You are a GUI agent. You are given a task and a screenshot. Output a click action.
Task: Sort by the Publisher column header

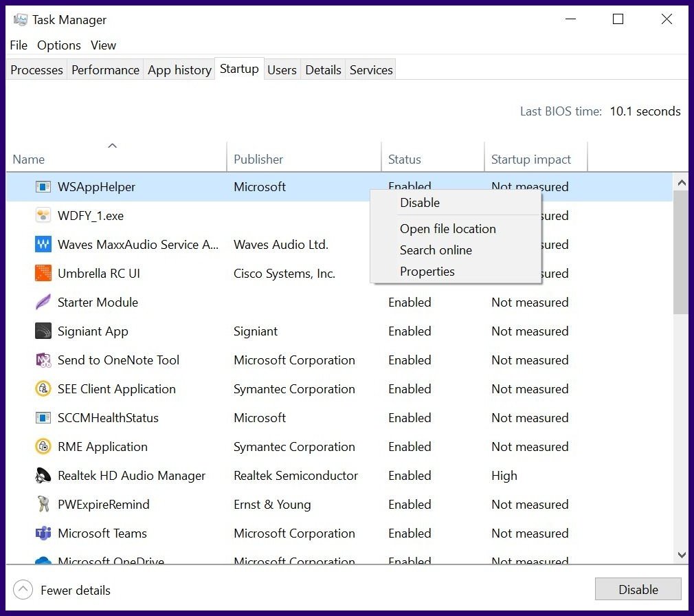(x=304, y=157)
